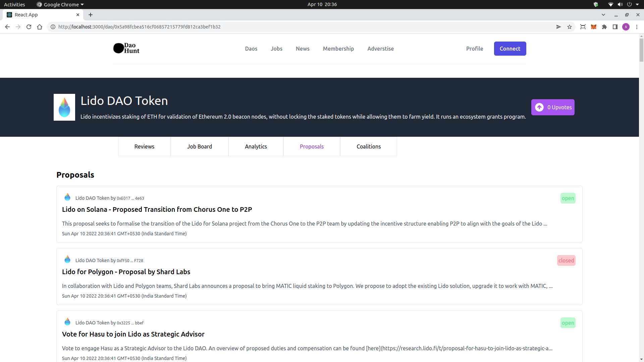Screen dimensions: 644x362
Task: Click the power tray icon
Action: (629, 4)
